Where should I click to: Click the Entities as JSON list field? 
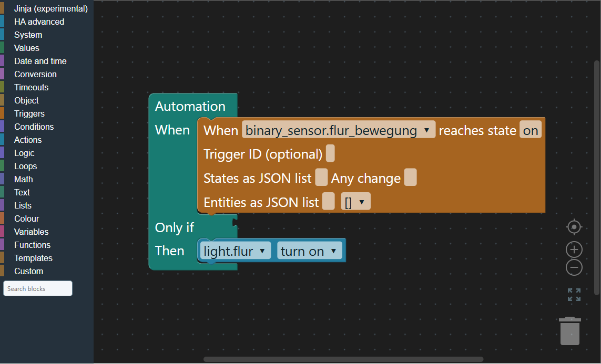(329, 201)
